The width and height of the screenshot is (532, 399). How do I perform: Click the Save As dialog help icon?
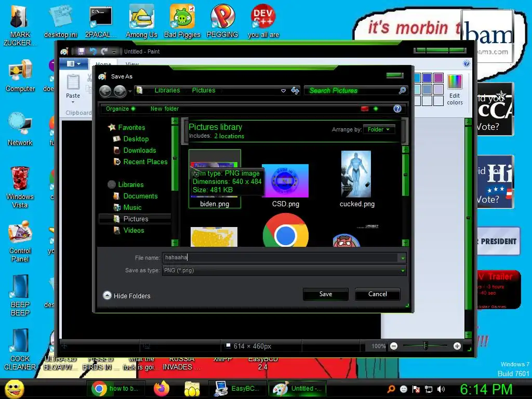pos(397,109)
